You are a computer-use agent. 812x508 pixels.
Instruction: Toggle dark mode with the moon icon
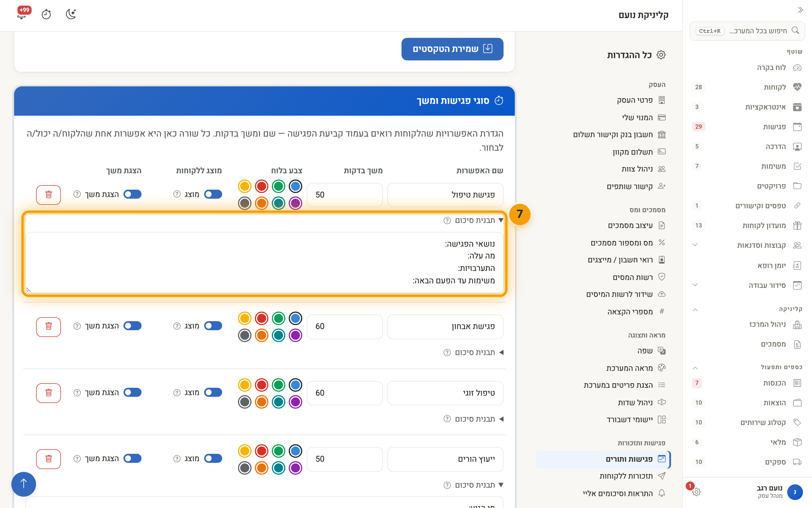(x=71, y=14)
